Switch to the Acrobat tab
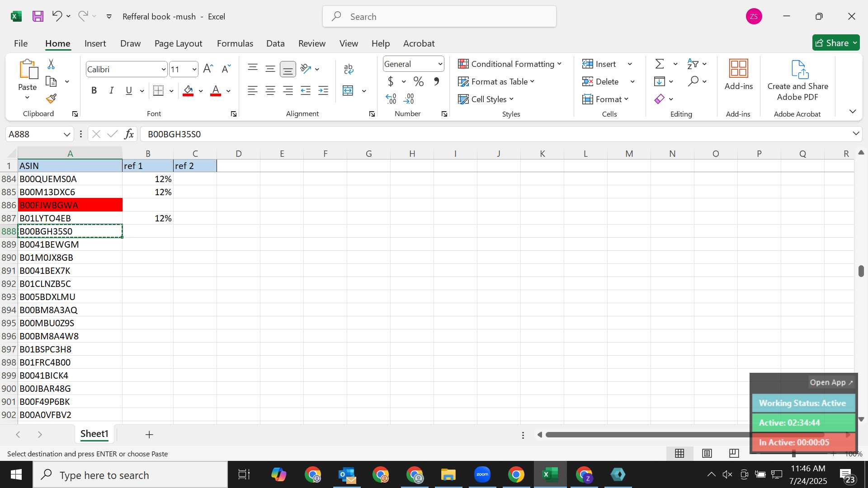The image size is (868, 488). pos(419,43)
